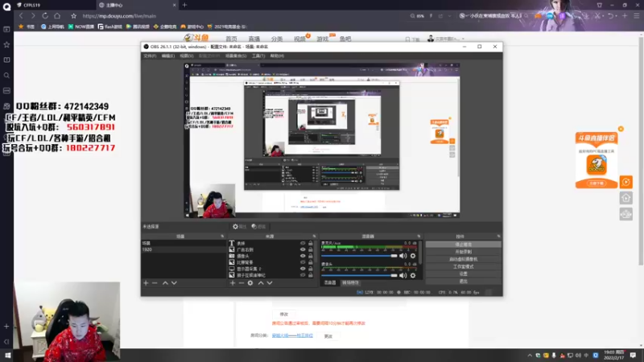Toggle visibility of the display capture source
This screenshot has height=362, width=644.
pyautogui.click(x=303, y=269)
